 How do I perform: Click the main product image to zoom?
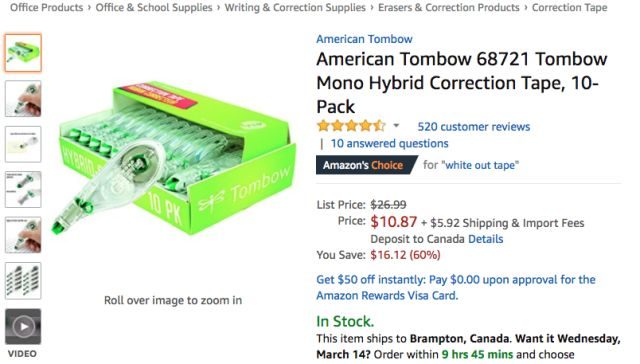(173, 158)
